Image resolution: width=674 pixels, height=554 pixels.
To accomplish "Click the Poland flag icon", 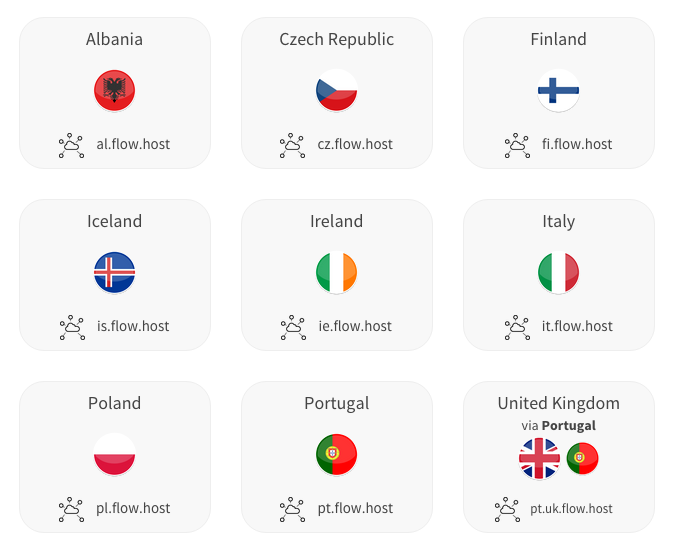I will (114, 454).
